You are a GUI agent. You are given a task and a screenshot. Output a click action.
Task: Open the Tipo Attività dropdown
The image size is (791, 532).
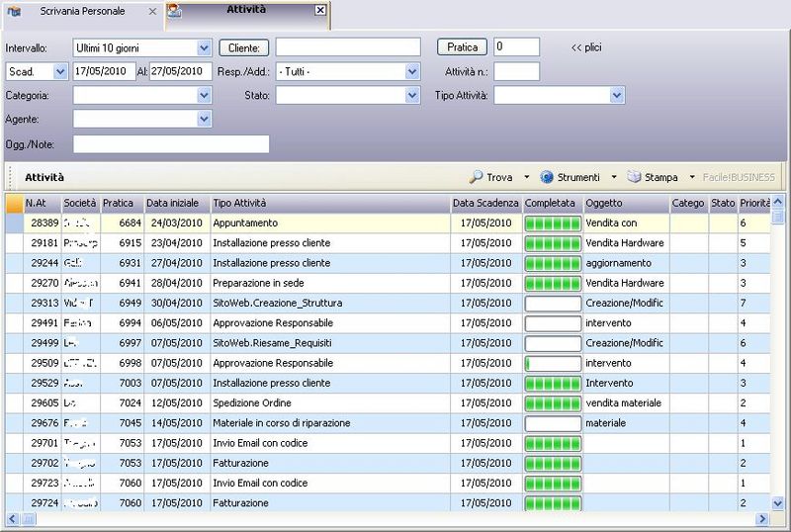coord(616,95)
